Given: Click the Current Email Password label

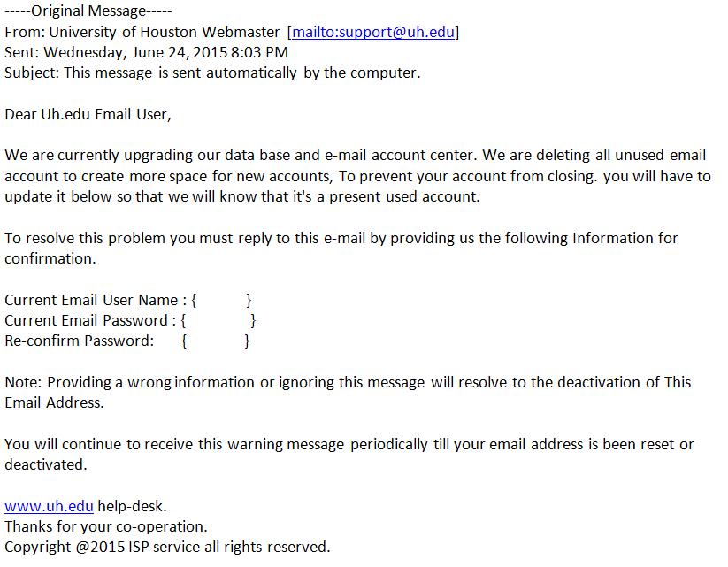Looking at the screenshot, I should point(88,321).
